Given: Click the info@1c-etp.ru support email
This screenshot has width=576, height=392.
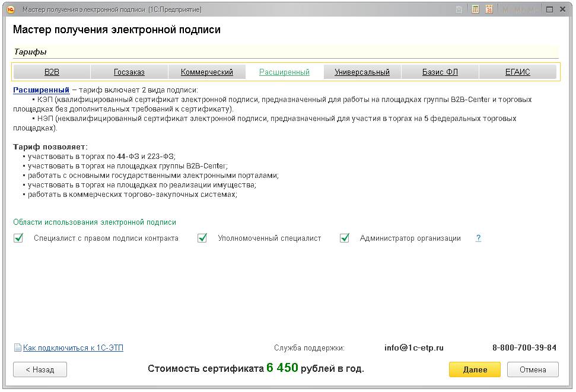Looking at the screenshot, I should pyautogui.click(x=413, y=348).
